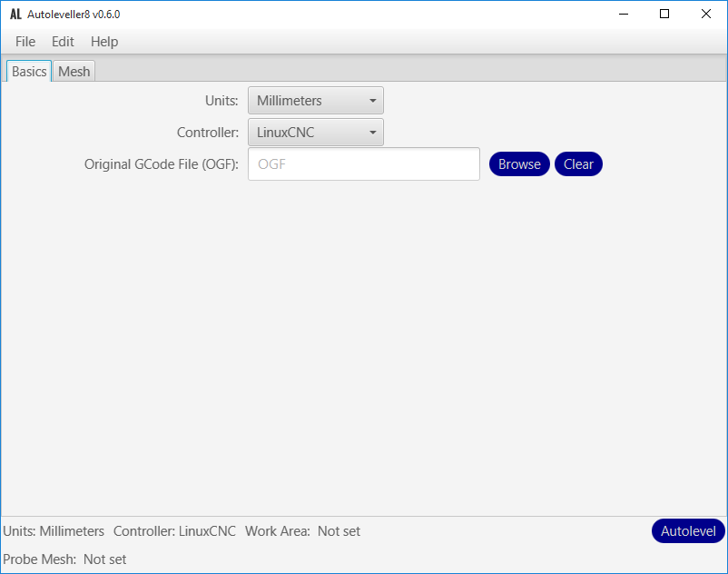Open the Edit menu
The height and width of the screenshot is (574, 728).
point(63,42)
